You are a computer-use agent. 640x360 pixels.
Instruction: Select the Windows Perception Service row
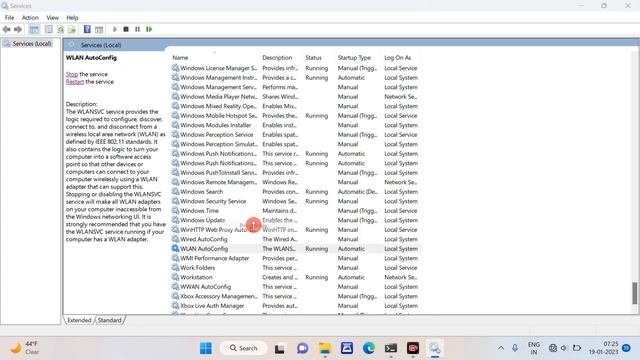tap(296, 135)
